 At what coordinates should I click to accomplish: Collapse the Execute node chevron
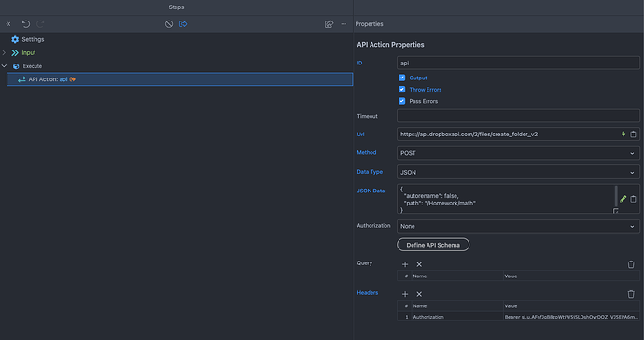pyautogui.click(x=4, y=65)
